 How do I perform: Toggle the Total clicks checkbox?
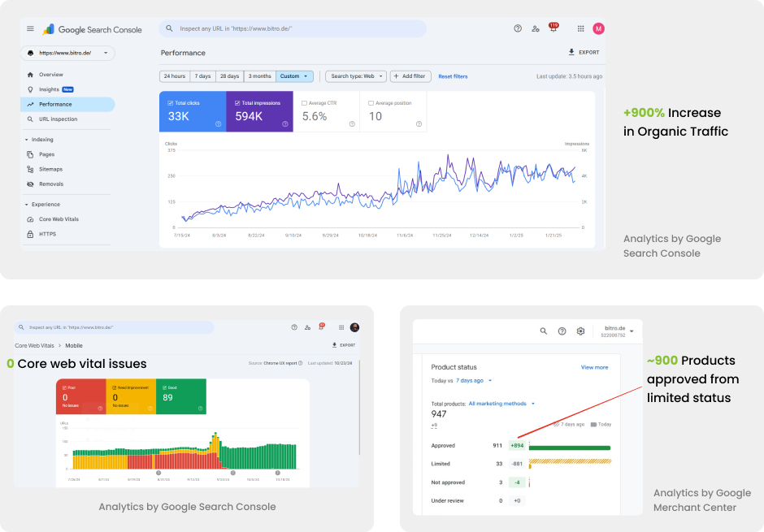pyautogui.click(x=170, y=103)
